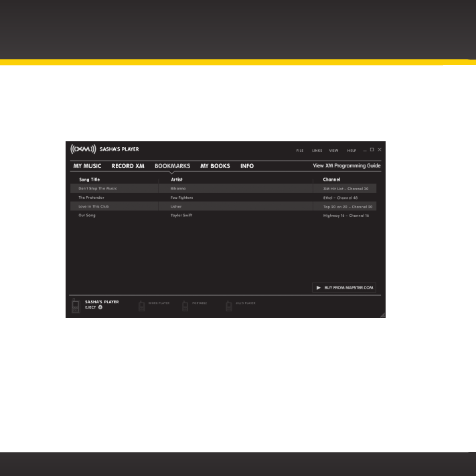
Task: Open the Help menu
Action: [351, 151]
